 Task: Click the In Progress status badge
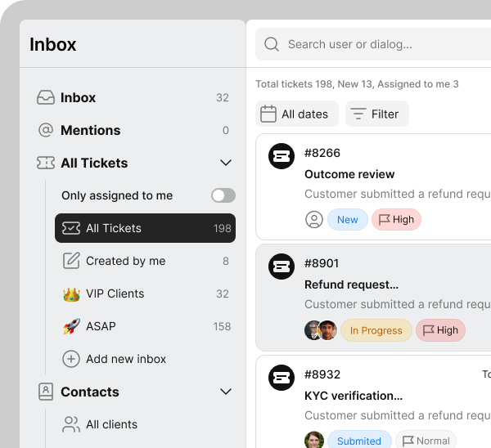(376, 330)
